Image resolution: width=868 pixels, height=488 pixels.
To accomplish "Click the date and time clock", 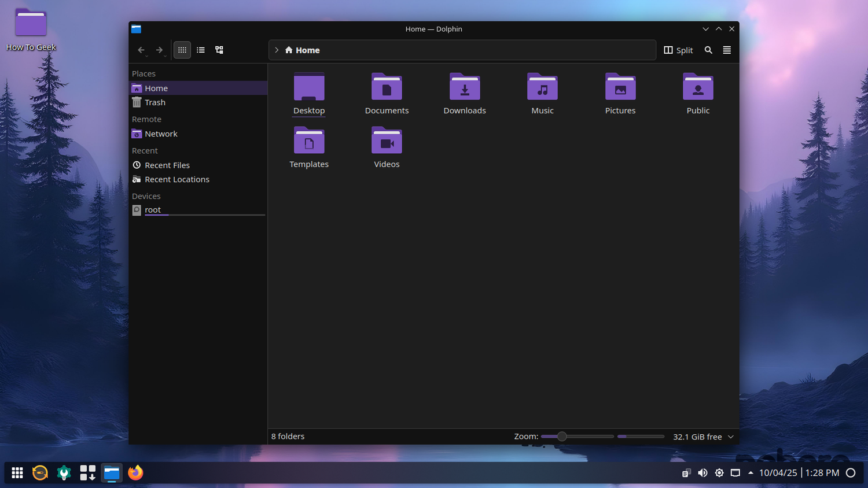I will (x=799, y=473).
